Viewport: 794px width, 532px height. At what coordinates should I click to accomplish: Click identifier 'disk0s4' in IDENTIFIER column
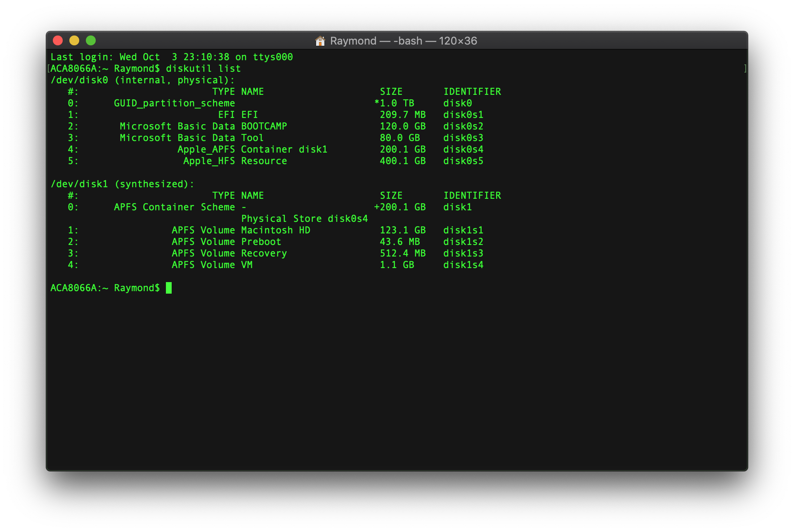463,149
